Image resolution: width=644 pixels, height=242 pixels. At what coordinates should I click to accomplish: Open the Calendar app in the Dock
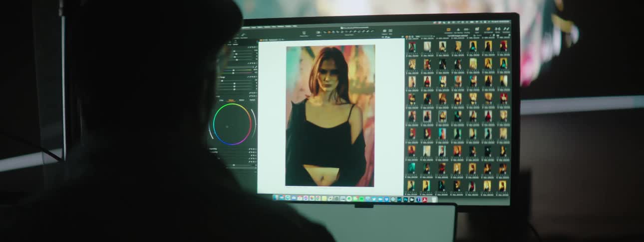point(300,198)
